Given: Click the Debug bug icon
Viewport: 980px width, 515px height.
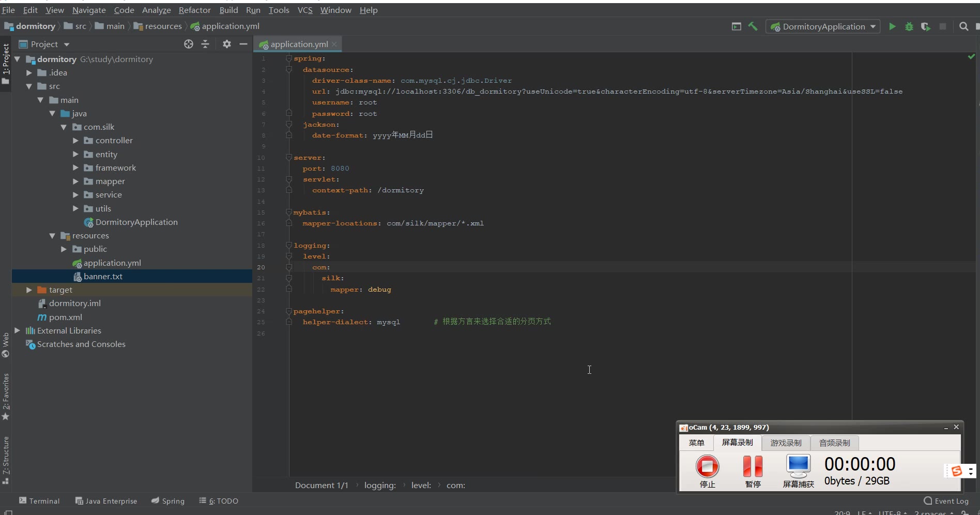Looking at the screenshot, I should click(x=909, y=26).
